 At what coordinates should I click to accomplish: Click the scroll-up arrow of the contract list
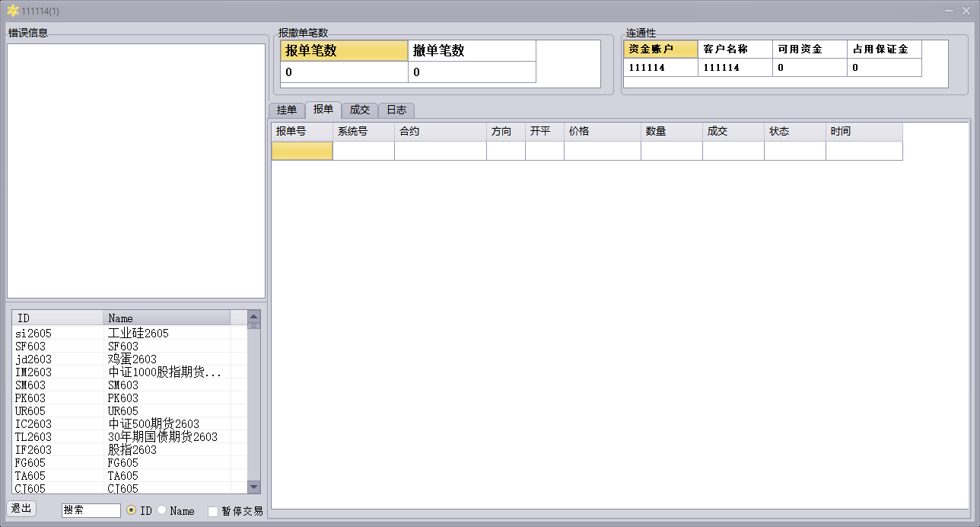(254, 315)
